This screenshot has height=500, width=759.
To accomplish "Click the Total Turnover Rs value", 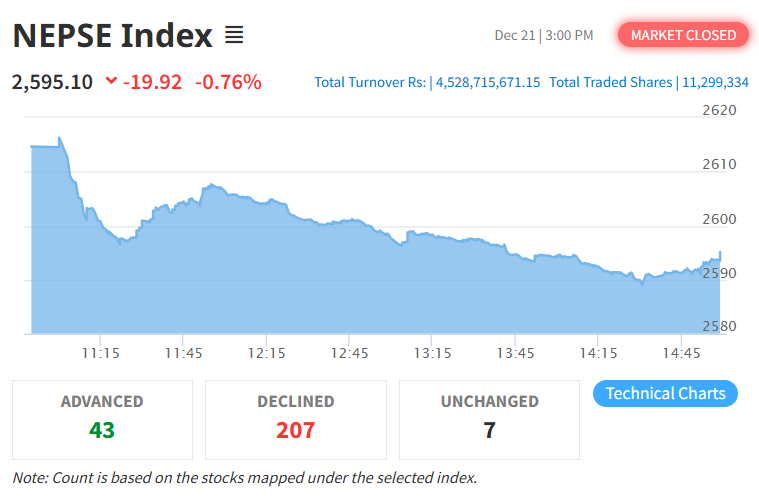I will 488,82.
